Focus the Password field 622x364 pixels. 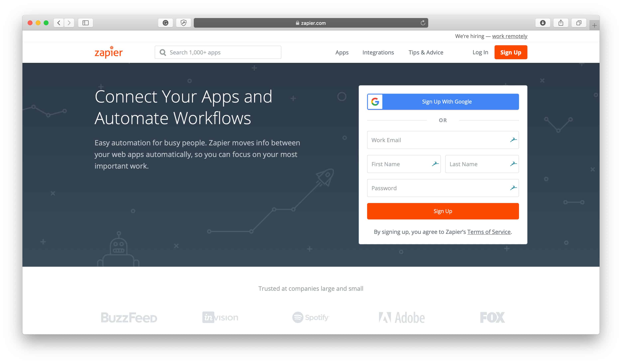point(443,188)
